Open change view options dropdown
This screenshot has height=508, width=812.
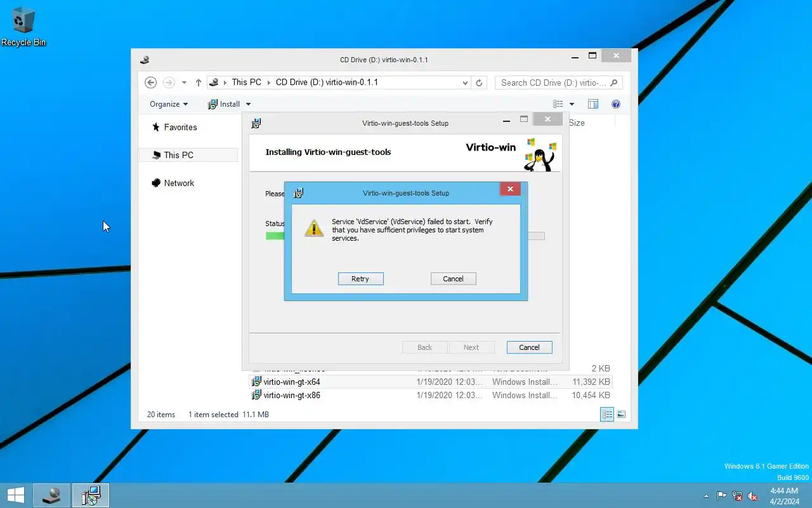[x=572, y=104]
